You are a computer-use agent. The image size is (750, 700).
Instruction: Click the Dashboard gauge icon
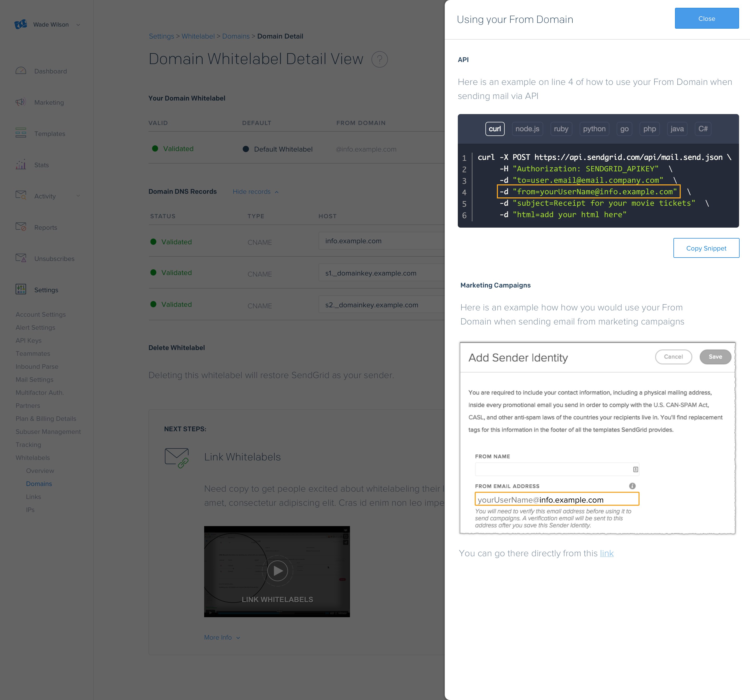[21, 71]
